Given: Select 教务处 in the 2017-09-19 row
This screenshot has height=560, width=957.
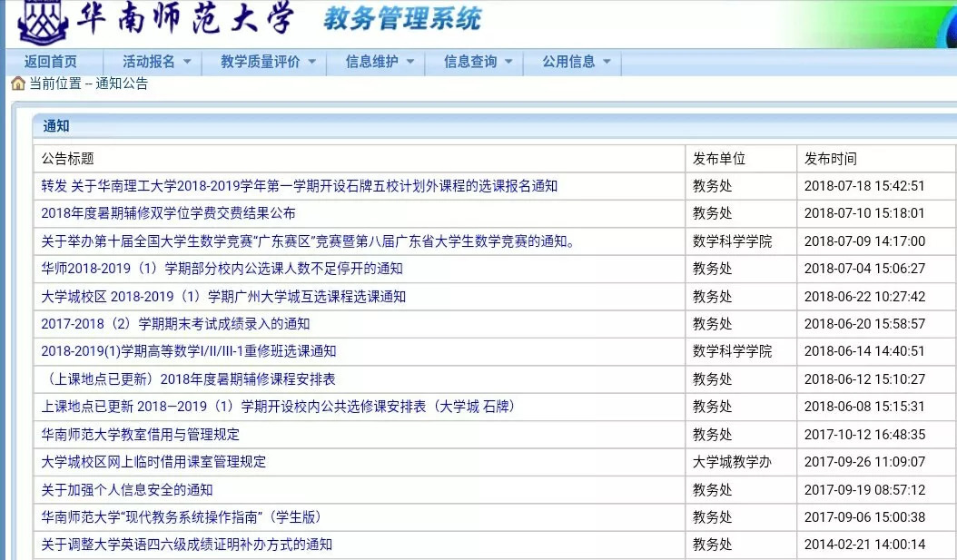Looking at the screenshot, I should [712, 490].
